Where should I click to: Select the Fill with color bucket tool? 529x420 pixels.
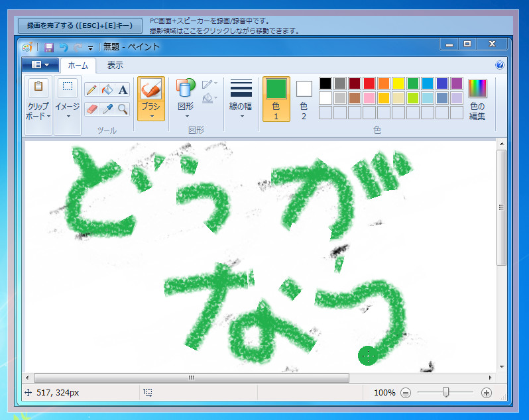coord(107,90)
